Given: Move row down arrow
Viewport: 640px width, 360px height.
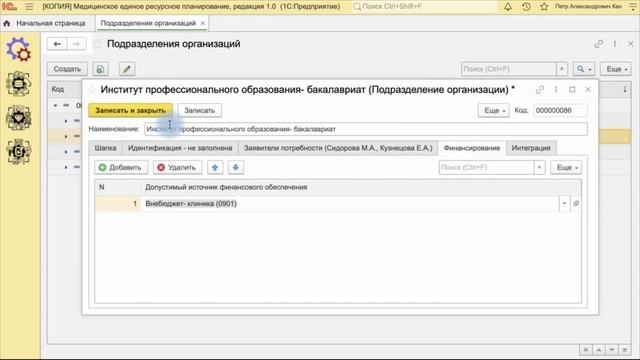Looking at the screenshot, I should (x=236, y=167).
